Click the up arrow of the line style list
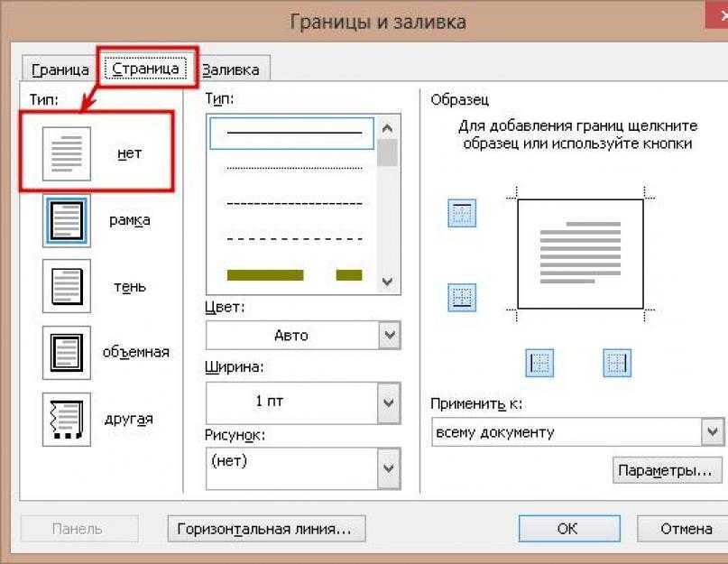The height and width of the screenshot is (564, 728). [x=387, y=128]
